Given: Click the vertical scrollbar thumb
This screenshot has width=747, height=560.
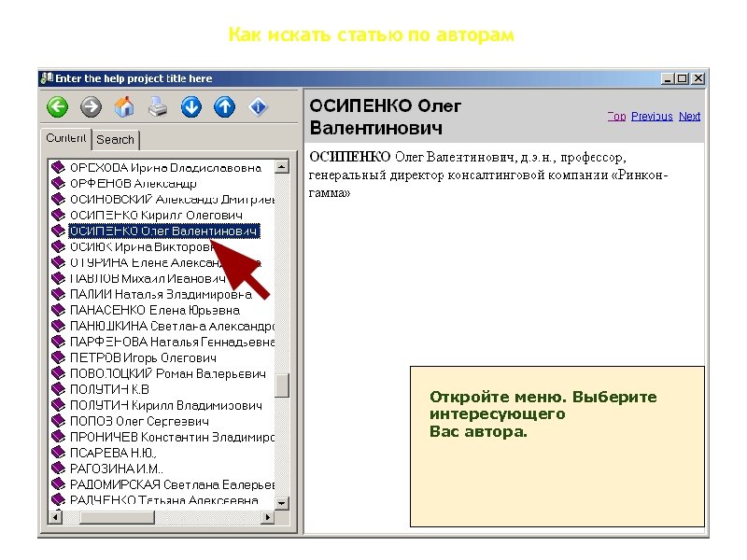Looking at the screenshot, I should pyautogui.click(x=282, y=385).
